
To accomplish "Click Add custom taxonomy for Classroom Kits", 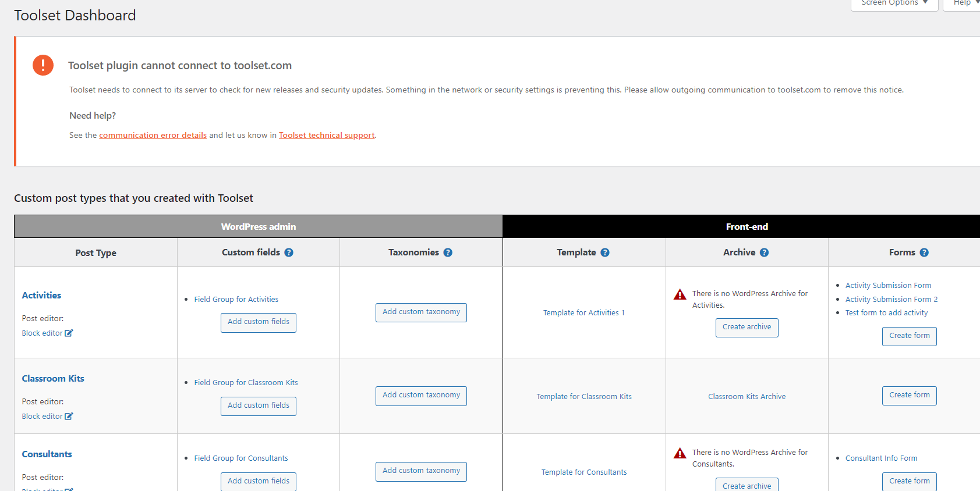I will pos(421,396).
